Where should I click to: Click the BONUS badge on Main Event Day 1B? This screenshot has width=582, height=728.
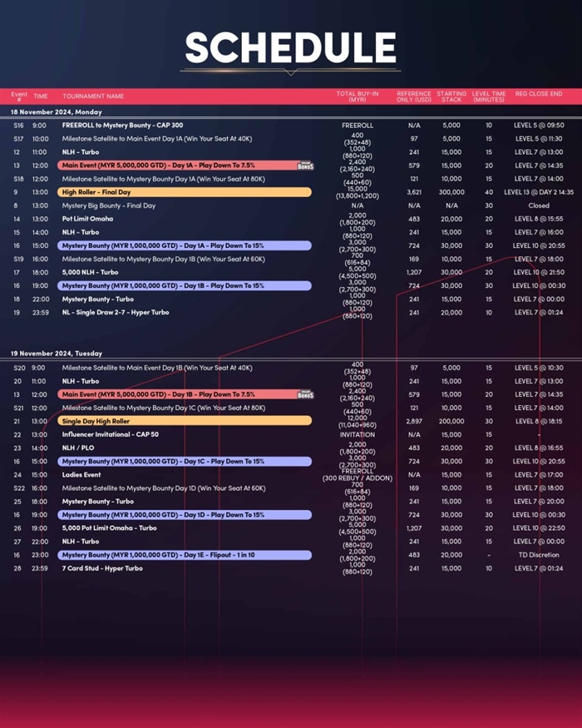click(x=305, y=394)
